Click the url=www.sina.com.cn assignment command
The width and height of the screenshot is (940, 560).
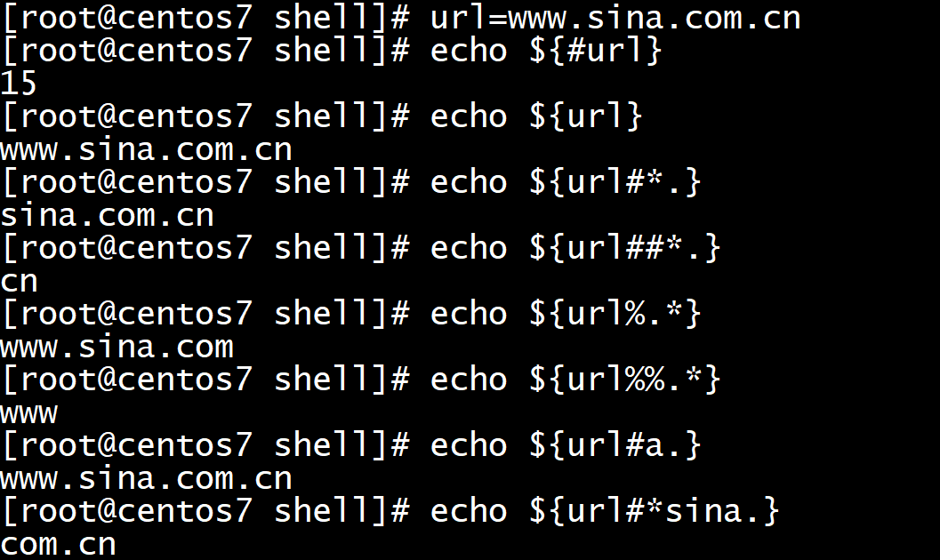(615, 17)
